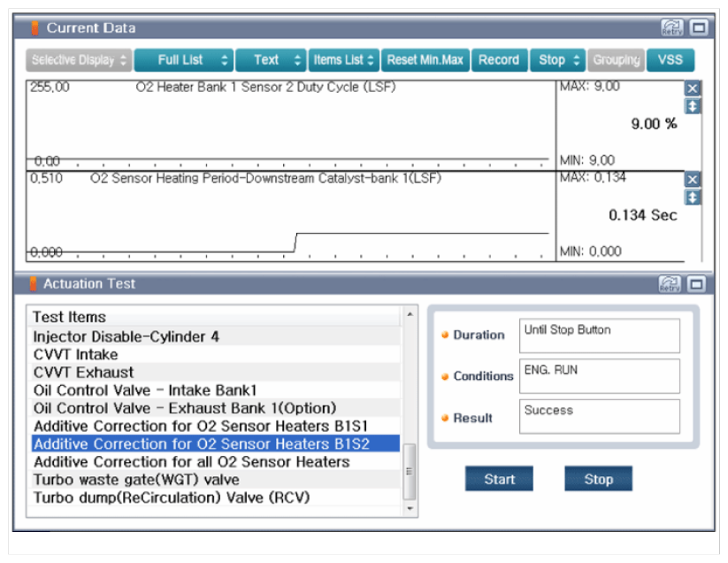Remove O2 Heater Duty Cycle graph
This screenshot has height=563, width=728.
click(693, 89)
